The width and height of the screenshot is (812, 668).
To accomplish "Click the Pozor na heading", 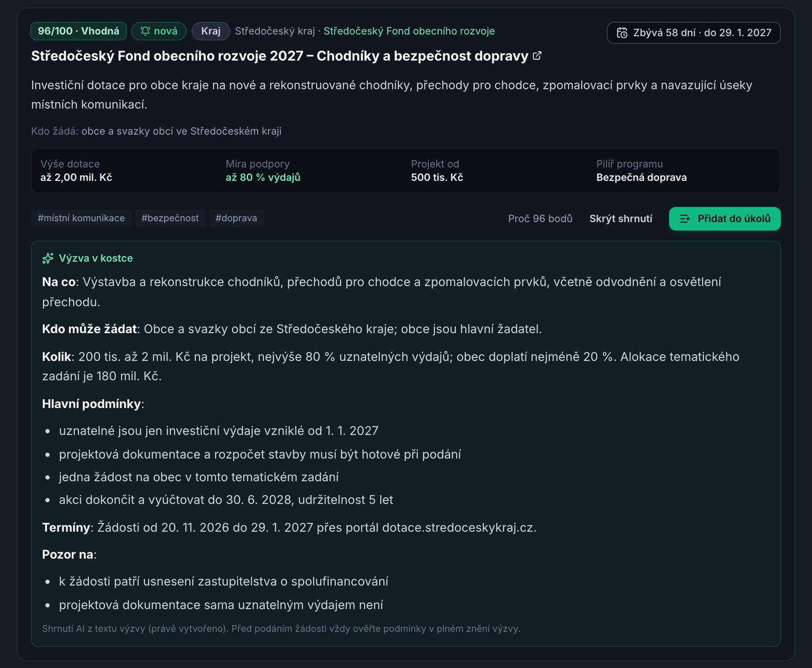I will click(69, 554).
